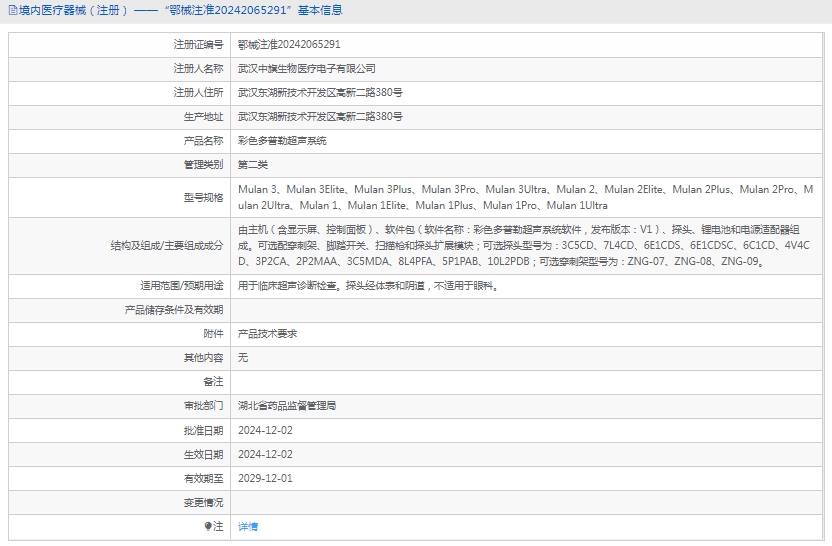Click the address value in 生产地址 row

point(320,117)
